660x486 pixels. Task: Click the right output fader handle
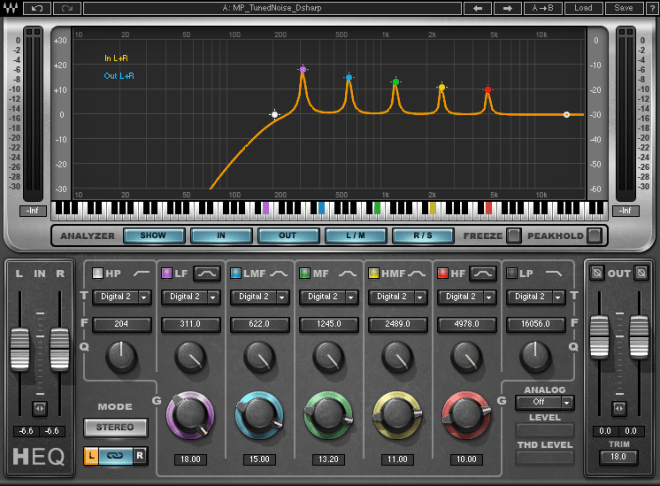click(639, 337)
